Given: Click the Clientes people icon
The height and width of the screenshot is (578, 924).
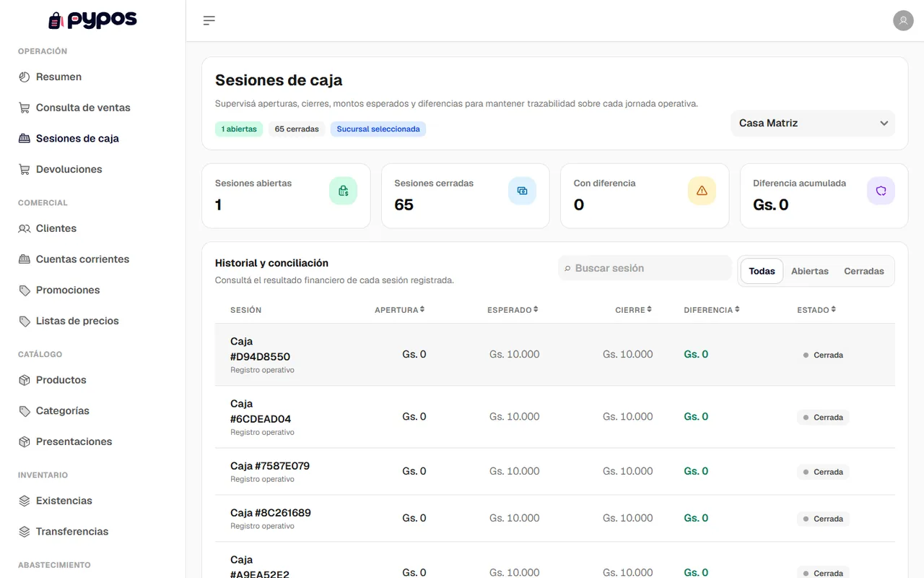Looking at the screenshot, I should point(25,228).
